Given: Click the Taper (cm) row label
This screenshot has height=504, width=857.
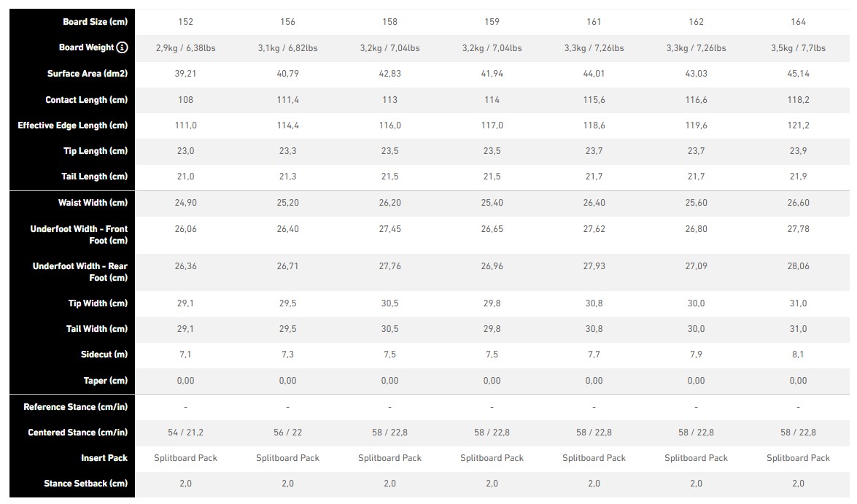Looking at the screenshot, I should pos(106,381).
